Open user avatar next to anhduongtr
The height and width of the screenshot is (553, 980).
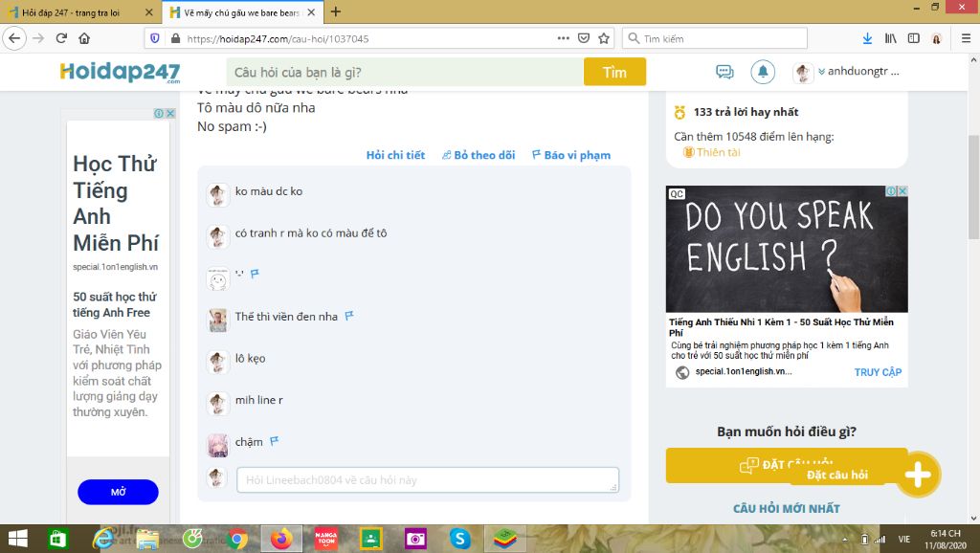pos(803,73)
